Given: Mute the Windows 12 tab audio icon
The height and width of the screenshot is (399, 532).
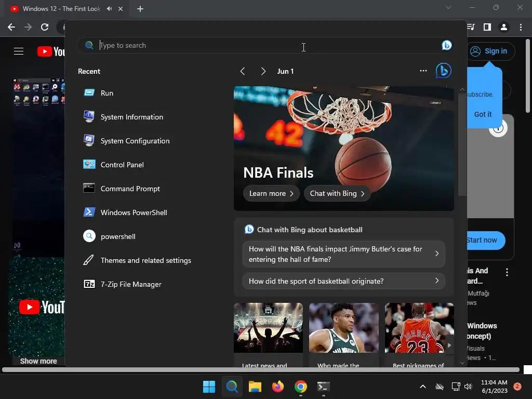Looking at the screenshot, I should tap(109, 9).
